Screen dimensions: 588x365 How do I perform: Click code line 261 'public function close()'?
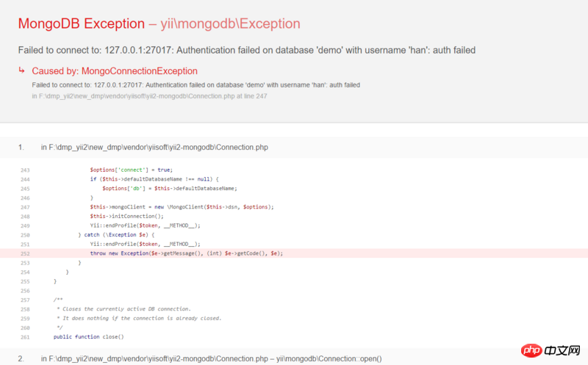88,337
